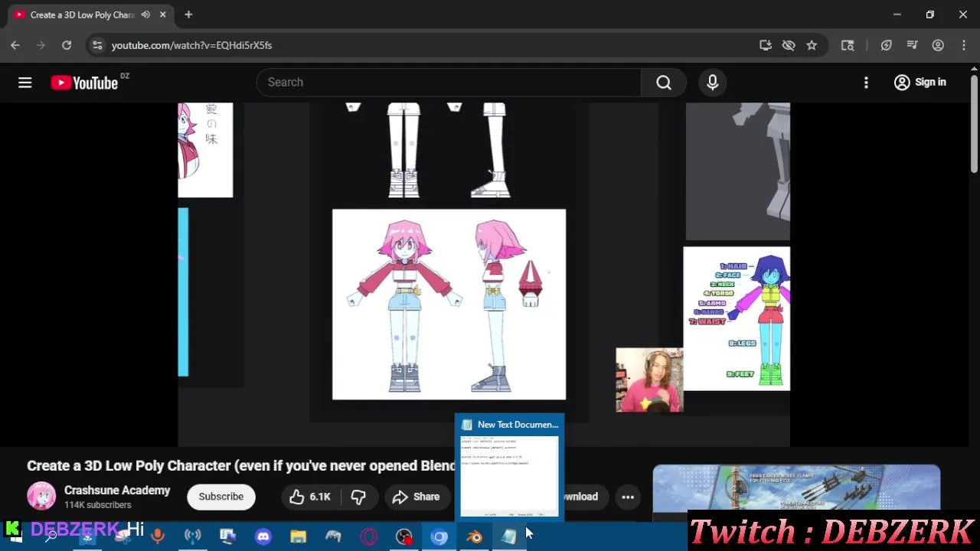Screen dimensions: 980x551
Task: Go to YouTube home via logo
Action: coord(84,83)
